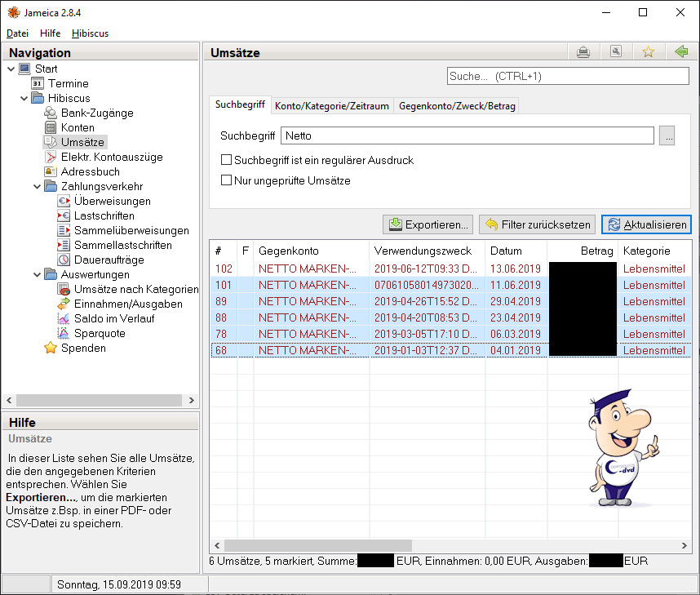
Task: Click Filter zurücksetzen button
Action: [x=537, y=224]
